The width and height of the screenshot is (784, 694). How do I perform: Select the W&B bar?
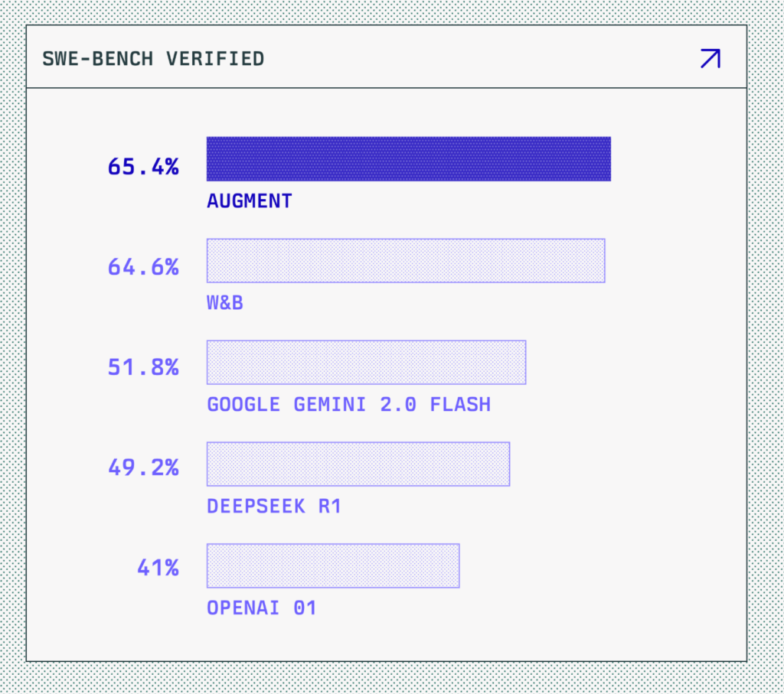pos(406,261)
